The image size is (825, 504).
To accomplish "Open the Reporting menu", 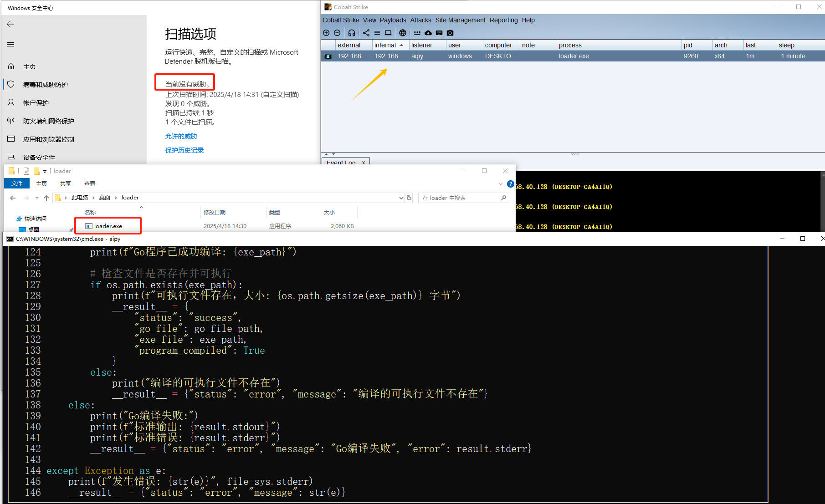I will tap(504, 20).
